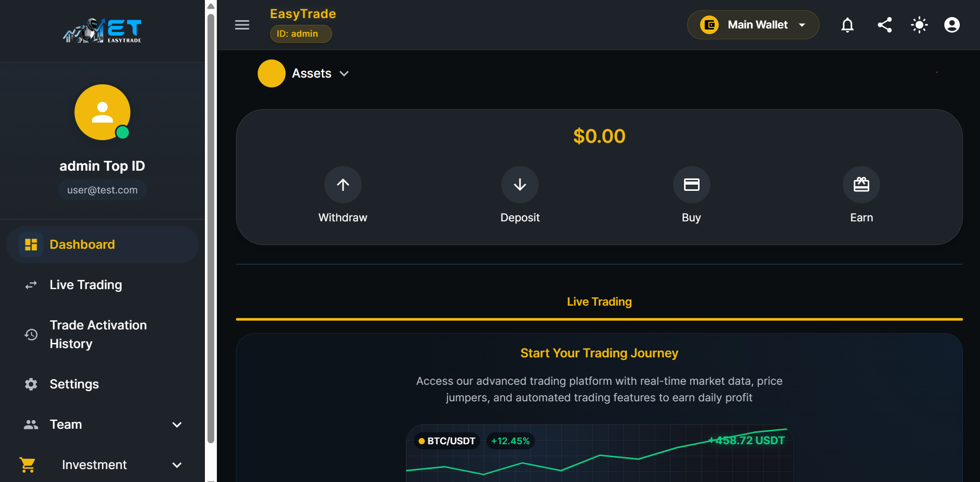Click the share icon in the header

[885, 25]
